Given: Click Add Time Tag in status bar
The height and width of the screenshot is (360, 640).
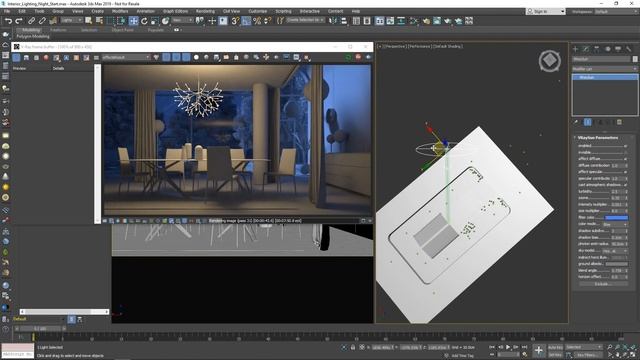Looking at the screenshot, I should (x=462, y=356).
